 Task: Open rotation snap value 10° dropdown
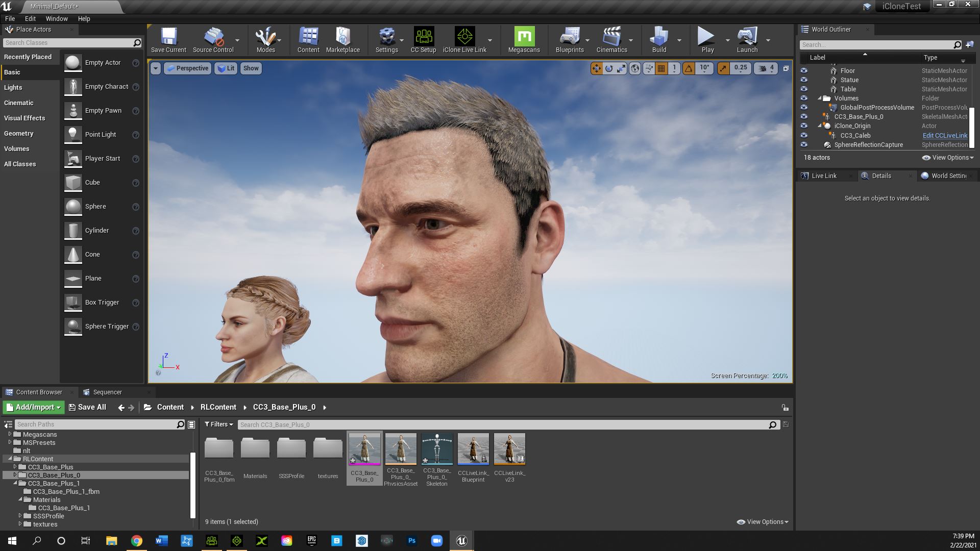(704, 68)
